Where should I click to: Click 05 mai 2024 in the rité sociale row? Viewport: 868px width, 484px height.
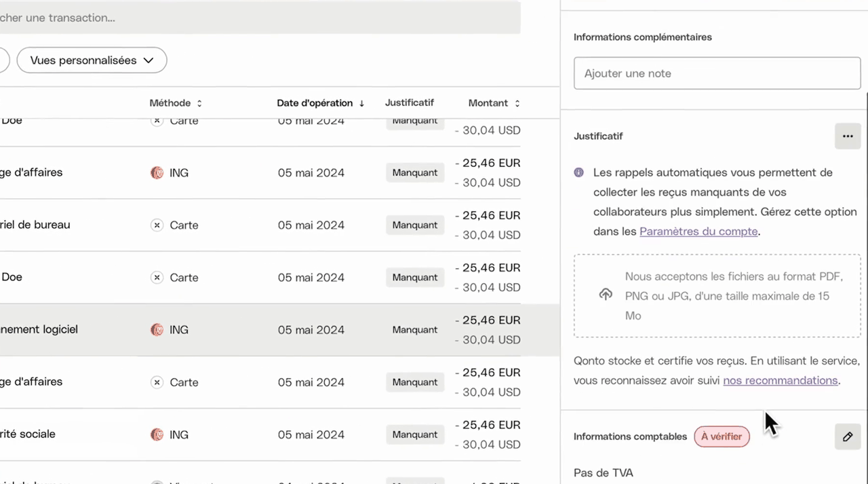tap(311, 434)
